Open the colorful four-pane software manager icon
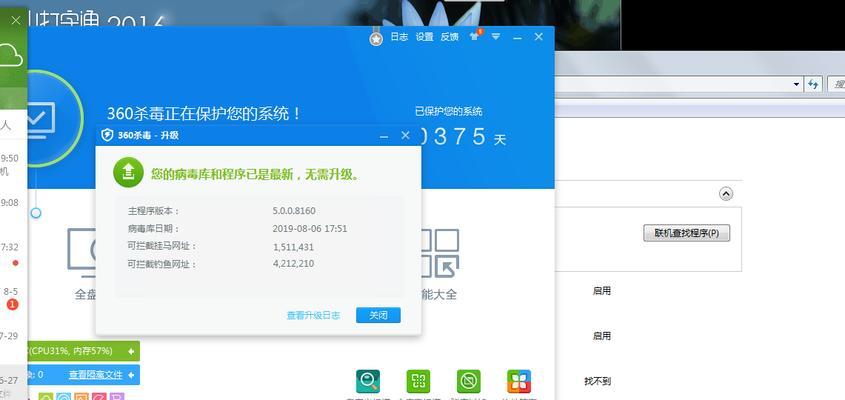845x400 pixels. 519,382
